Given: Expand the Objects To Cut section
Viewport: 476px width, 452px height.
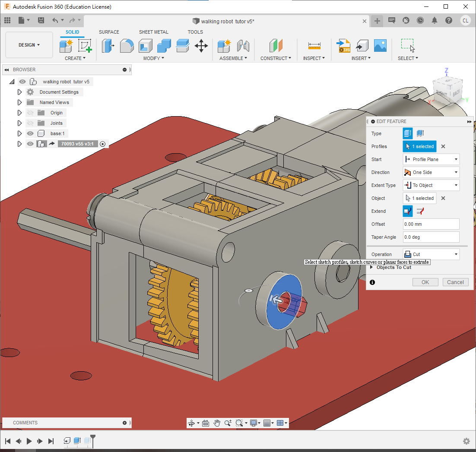Looking at the screenshot, I should click(x=372, y=267).
